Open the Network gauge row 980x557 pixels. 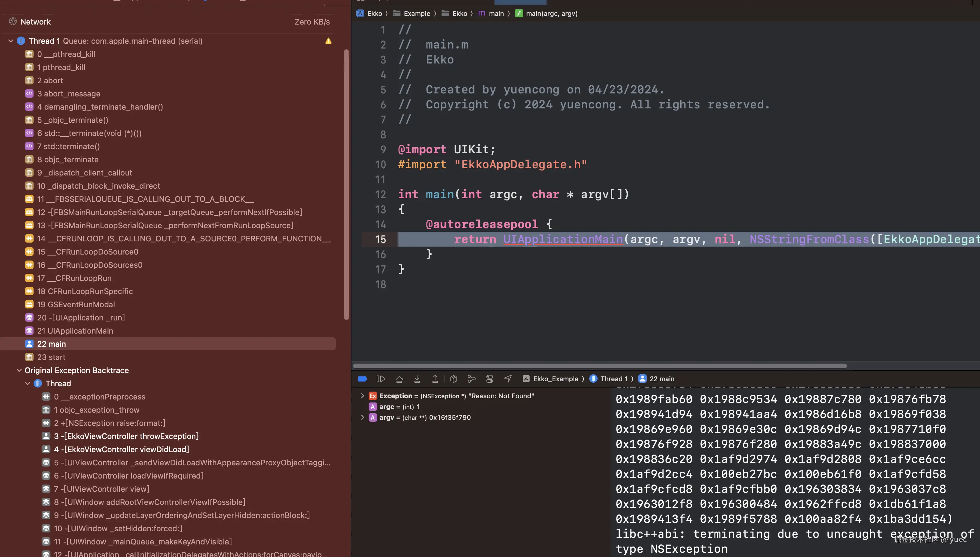coord(35,22)
